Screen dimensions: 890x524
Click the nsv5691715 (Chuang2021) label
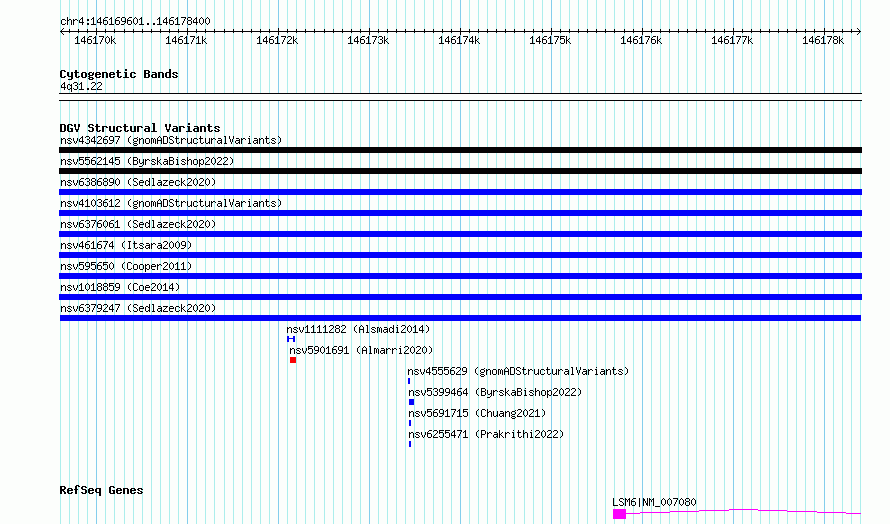[x=477, y=413]
